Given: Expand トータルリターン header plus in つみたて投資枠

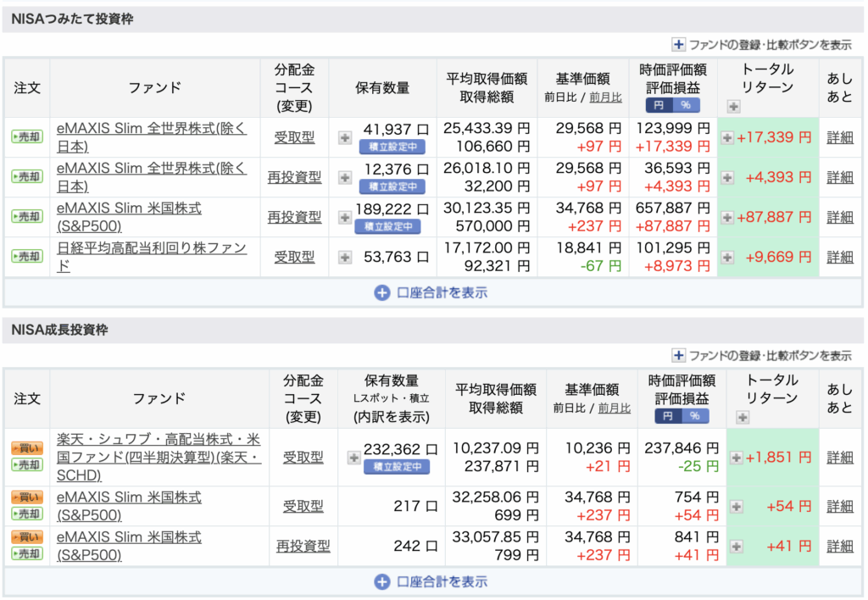Looking at the screenshot, I should tap(733, 106).
